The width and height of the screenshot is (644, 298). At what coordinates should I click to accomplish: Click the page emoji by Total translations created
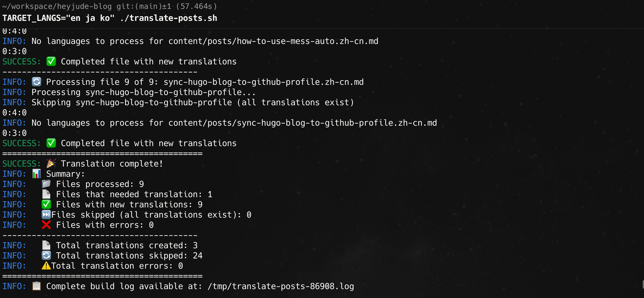[46, 245]
